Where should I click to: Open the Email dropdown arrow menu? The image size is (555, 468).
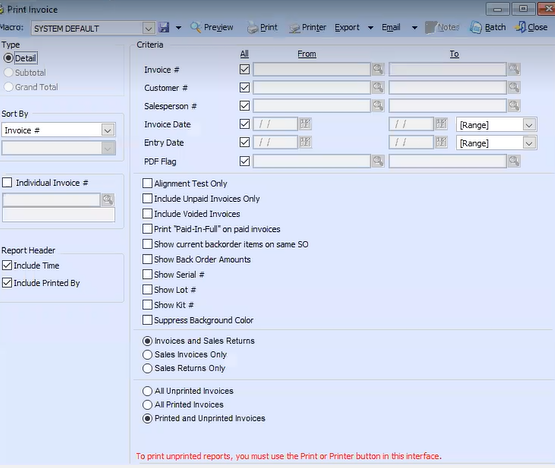tap(414, 28)
